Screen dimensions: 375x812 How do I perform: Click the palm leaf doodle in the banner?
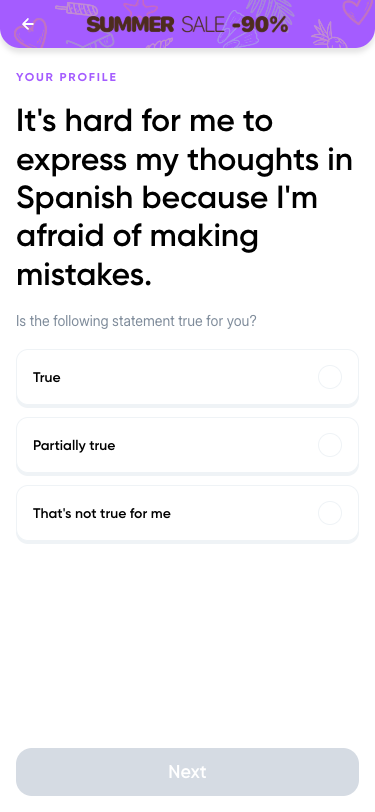click(x=271, y=9)
